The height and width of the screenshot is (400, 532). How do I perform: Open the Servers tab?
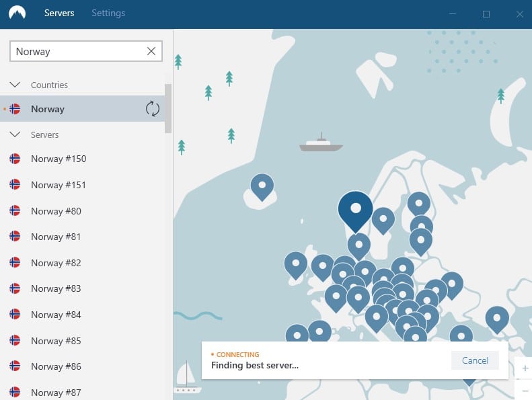click(59, 13)
